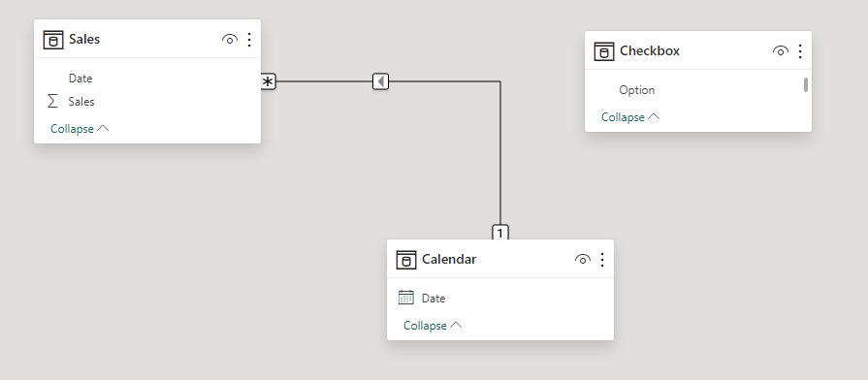868x380 pixels.
Task: Click the one (1) relationship endpoint marker
Action: pos(499,233)
